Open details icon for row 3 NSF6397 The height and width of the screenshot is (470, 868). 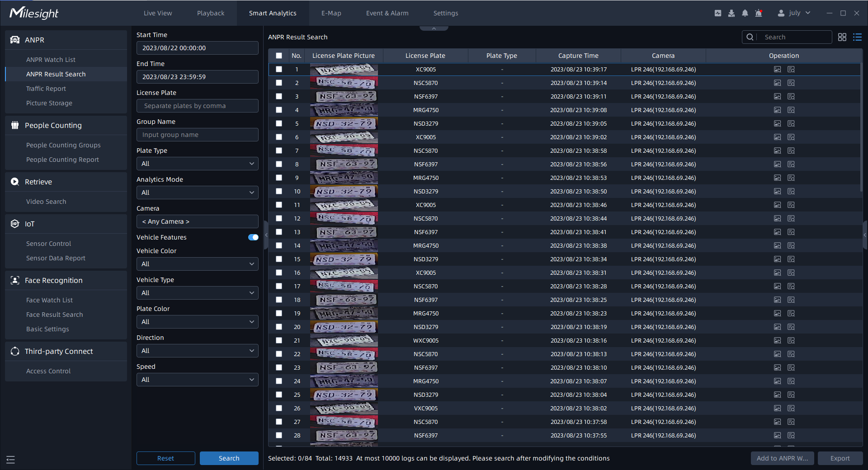(791, 96)
